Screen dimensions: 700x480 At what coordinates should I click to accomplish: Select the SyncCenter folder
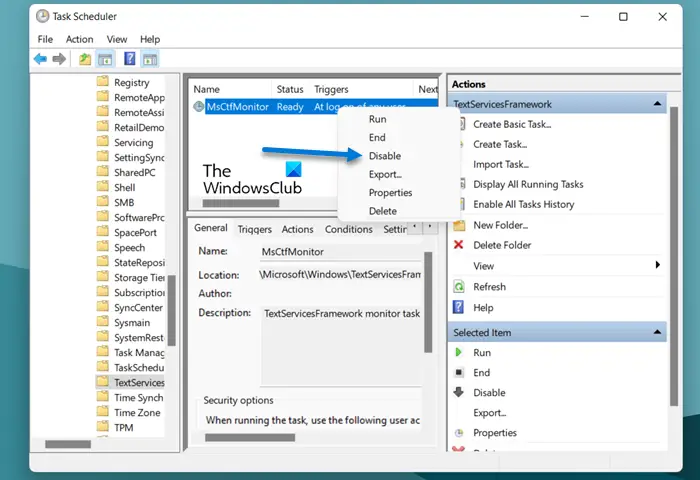[138, 307]
